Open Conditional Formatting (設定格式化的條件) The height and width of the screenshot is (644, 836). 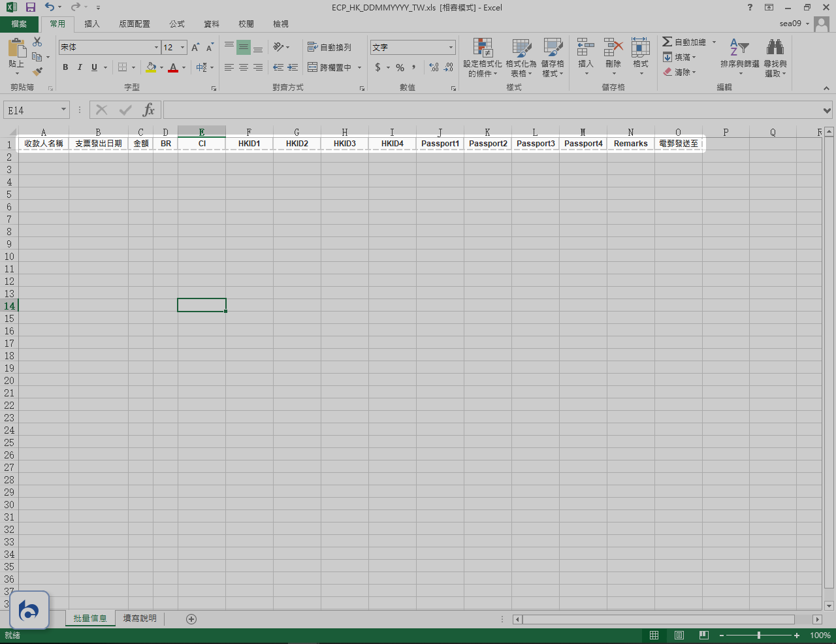(x=482, y=57)
